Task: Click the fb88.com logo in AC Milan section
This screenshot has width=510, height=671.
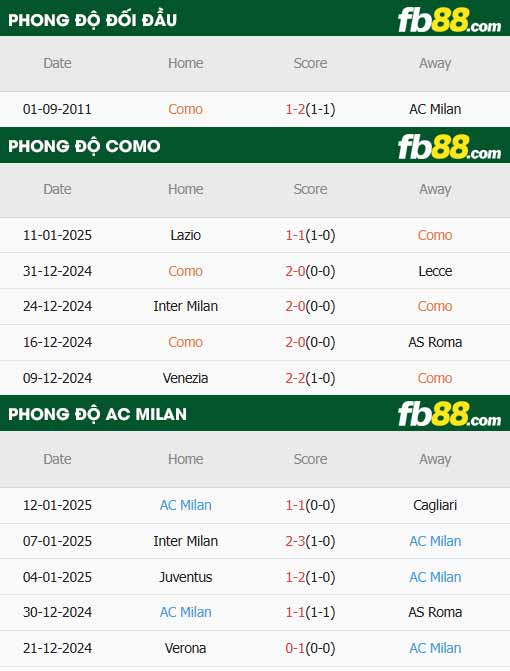Action: (x=449, y=414)
